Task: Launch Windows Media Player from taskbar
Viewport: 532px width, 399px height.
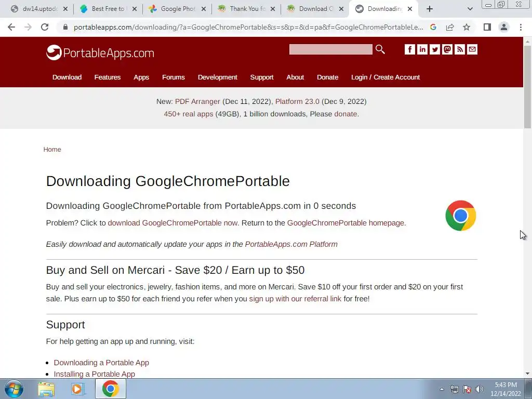Action: click(x=78, y=389)
